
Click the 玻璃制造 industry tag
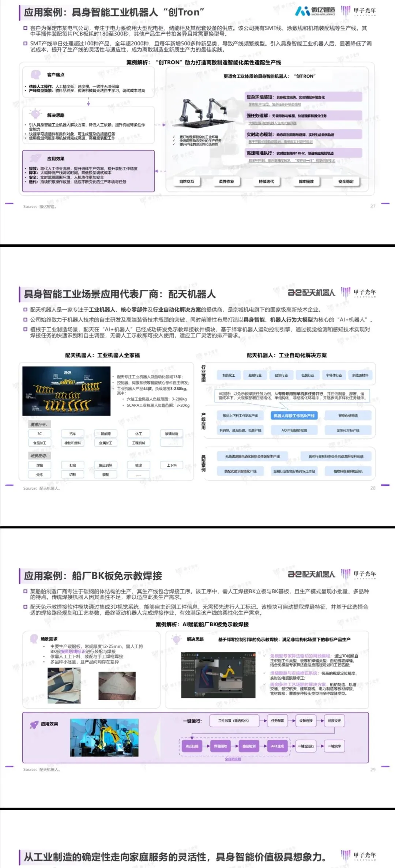tap(172, 434)
